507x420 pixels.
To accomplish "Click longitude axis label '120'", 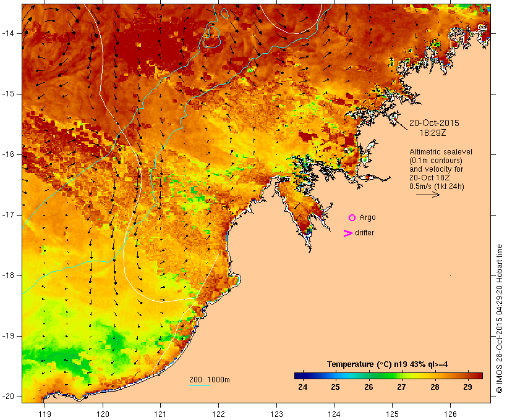I will point(103,414).
